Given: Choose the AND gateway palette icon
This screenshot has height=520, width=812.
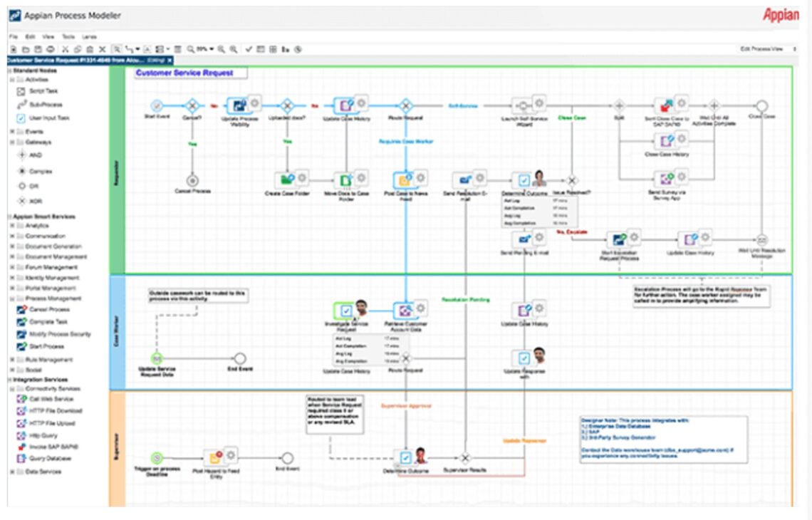Looking at the screenshot, I should click(21, 155).
